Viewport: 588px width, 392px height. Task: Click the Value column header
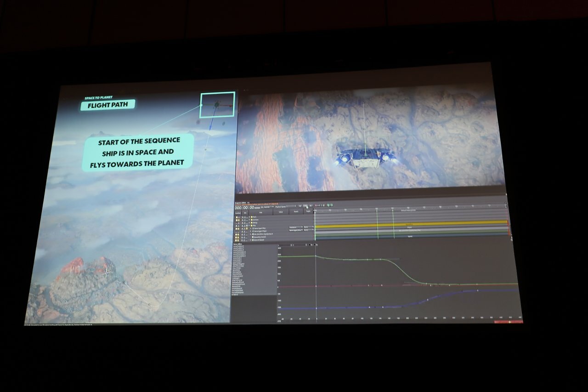pos(280,212)
